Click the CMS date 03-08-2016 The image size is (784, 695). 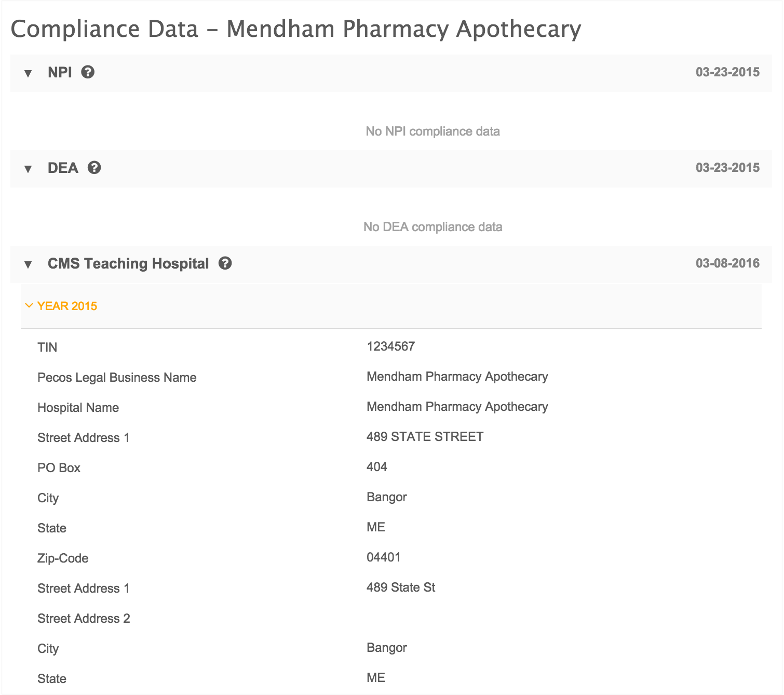727,263
